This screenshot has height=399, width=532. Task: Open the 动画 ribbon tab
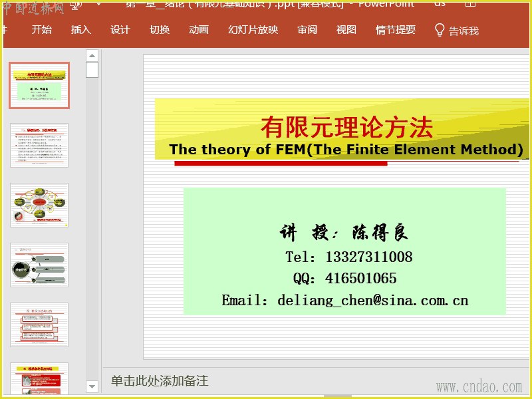(x=199, y=30)
